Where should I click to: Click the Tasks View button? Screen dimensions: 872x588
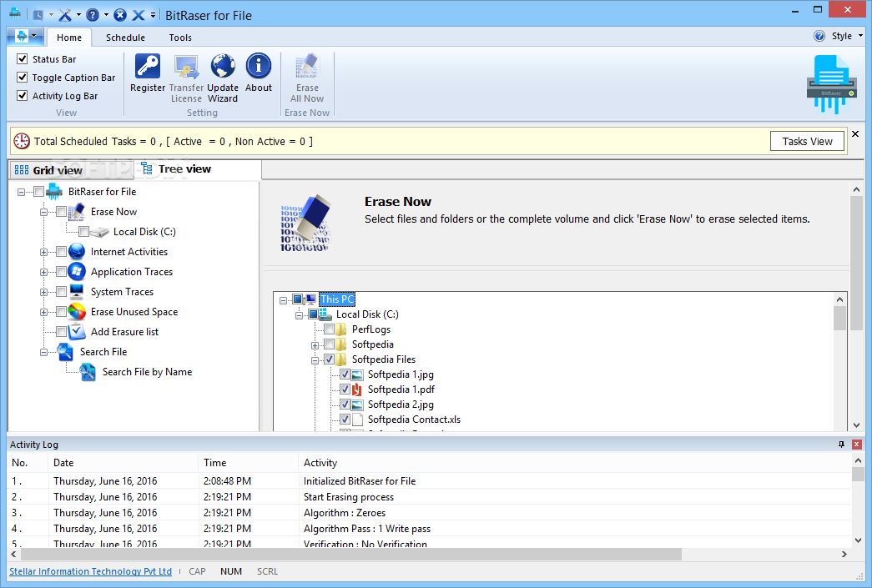[x=807, y=141]
